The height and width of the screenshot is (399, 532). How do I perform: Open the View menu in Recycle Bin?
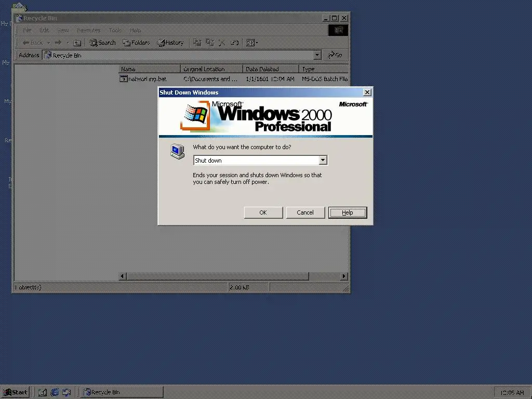point(63,30)
